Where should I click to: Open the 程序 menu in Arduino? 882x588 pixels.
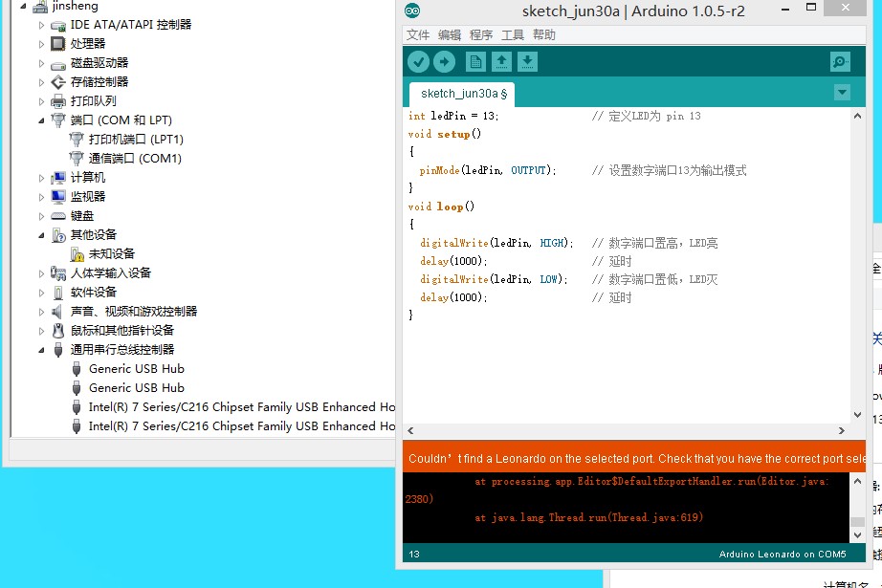click(x=481, y=34)
